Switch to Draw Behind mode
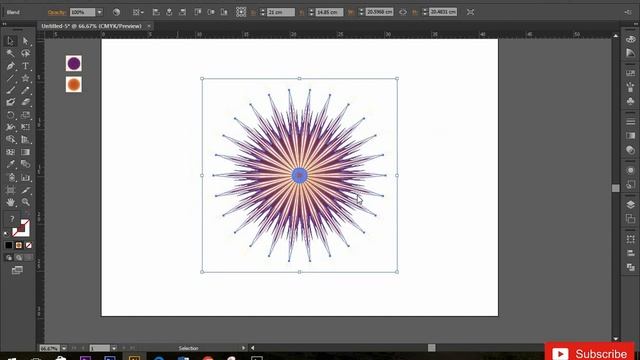 tap(18, 258)
